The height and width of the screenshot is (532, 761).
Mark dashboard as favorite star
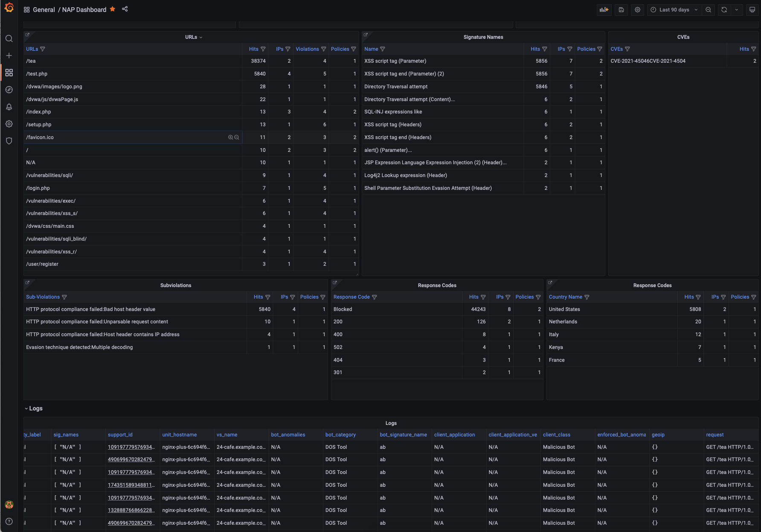pos(113,9)
